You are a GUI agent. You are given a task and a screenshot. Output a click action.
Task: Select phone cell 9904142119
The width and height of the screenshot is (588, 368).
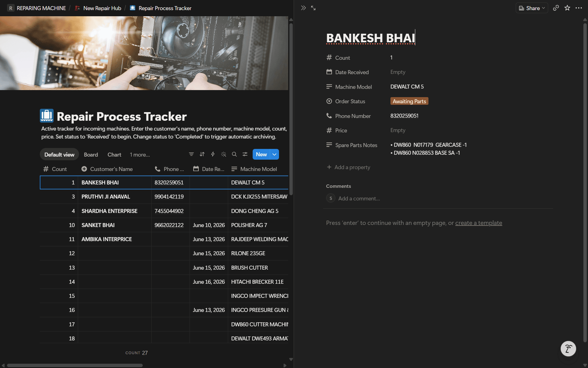click(170, 197)
